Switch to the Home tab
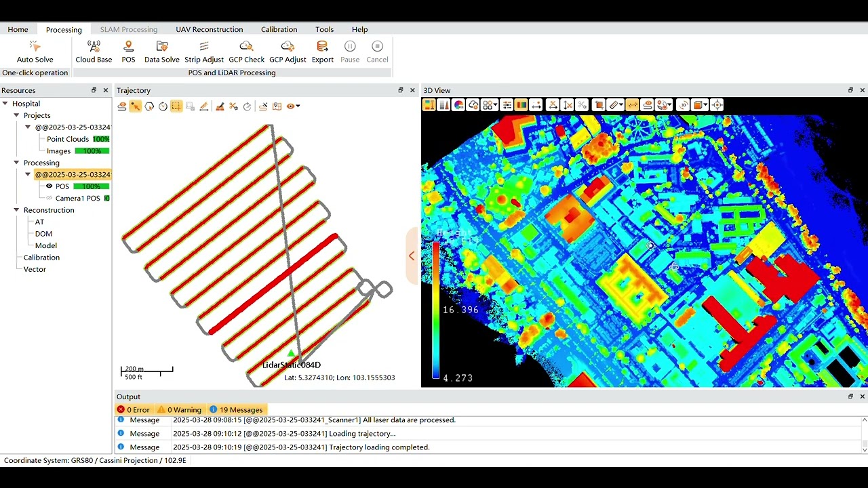 [18, 29]
